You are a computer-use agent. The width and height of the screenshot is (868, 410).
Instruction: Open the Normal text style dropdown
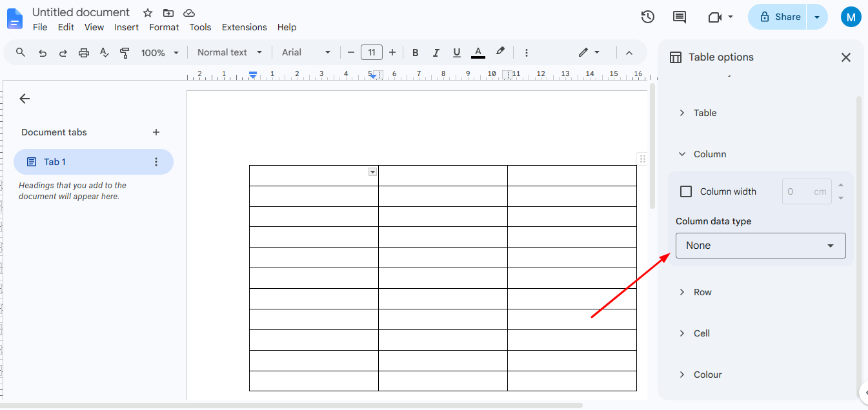[230, 53]
